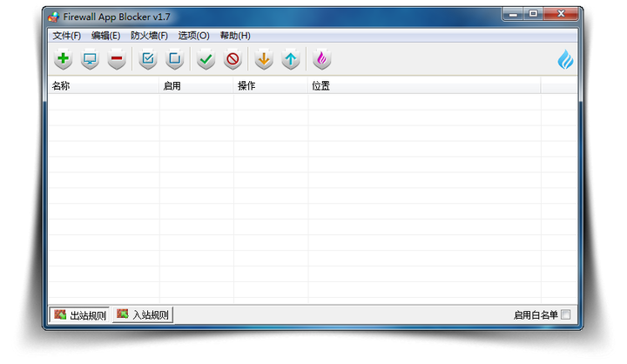Click the red minus Delete icon
This screenshot has height=364, width=627.
tap(117, 59)
